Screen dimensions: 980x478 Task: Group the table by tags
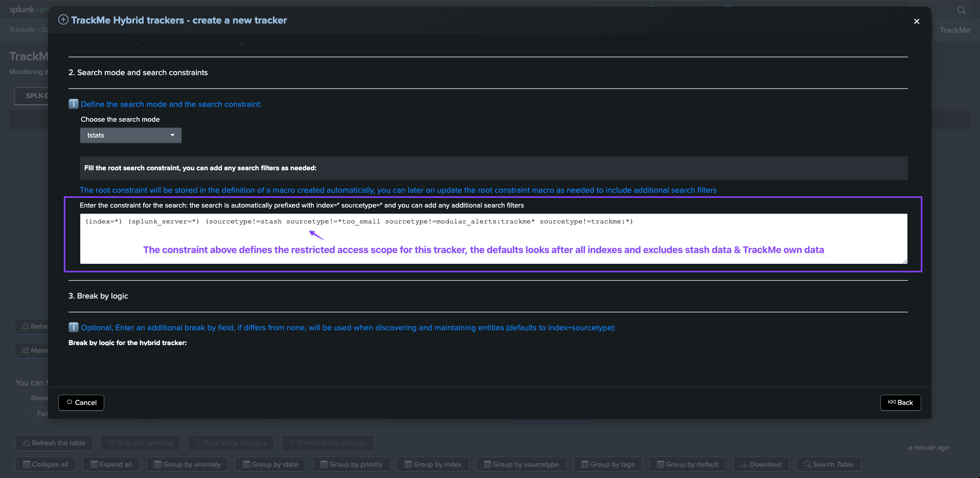pyautogui.click(x=608, y=465)
